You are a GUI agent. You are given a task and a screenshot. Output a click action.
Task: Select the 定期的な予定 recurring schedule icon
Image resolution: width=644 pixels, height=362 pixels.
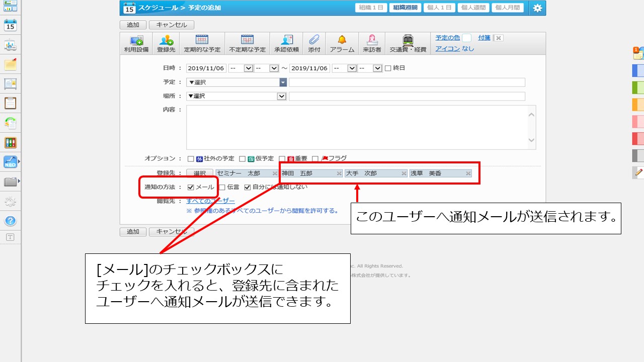pos(202,40)
